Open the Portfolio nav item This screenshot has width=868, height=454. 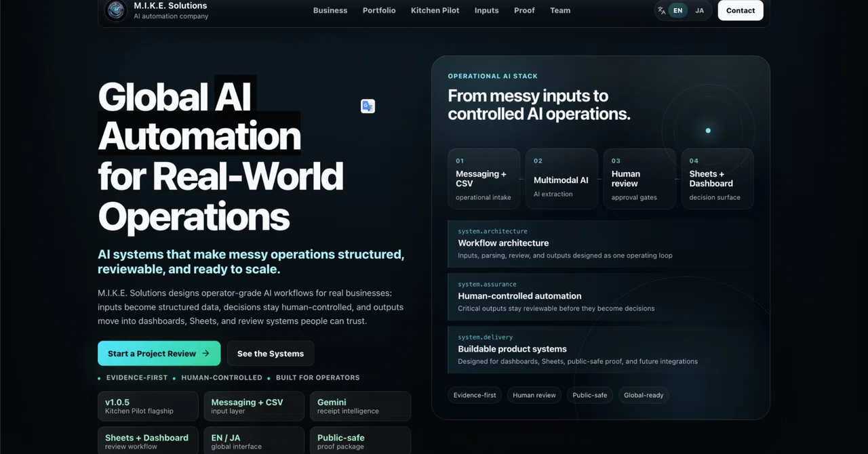click(379, 10)
